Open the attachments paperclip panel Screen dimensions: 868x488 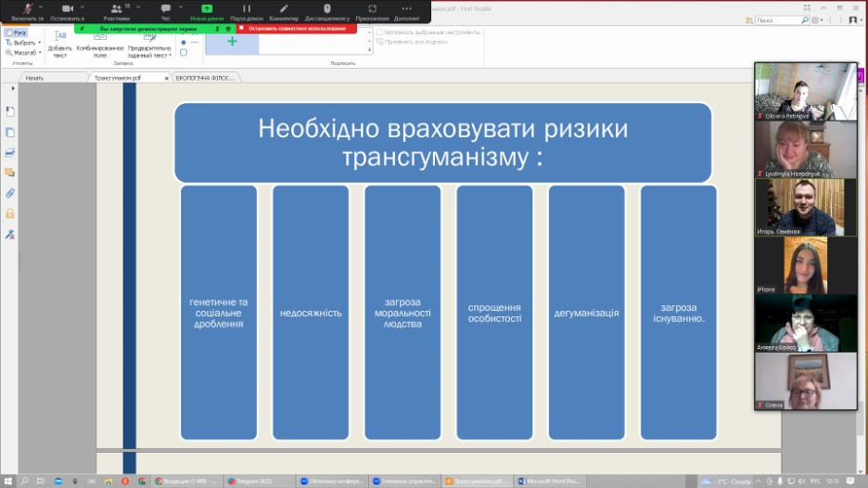coord(10,193)
